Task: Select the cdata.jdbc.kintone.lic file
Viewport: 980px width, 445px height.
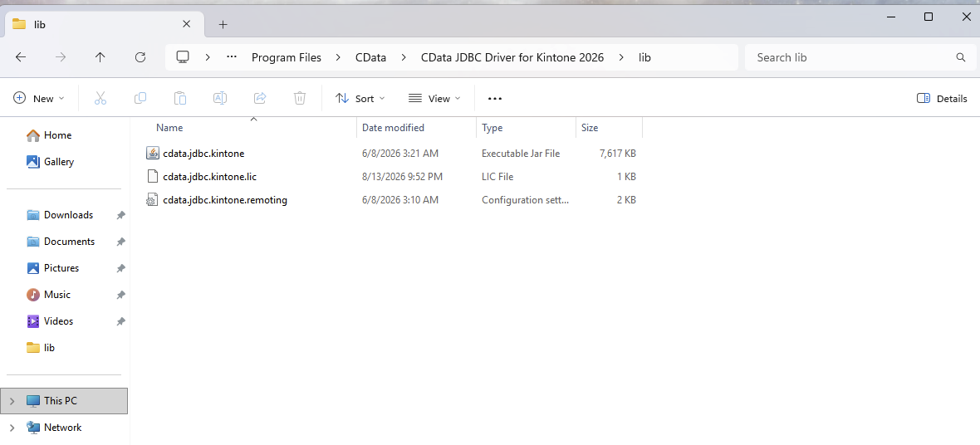Action: pyautogui.click(x=210, y=177)
